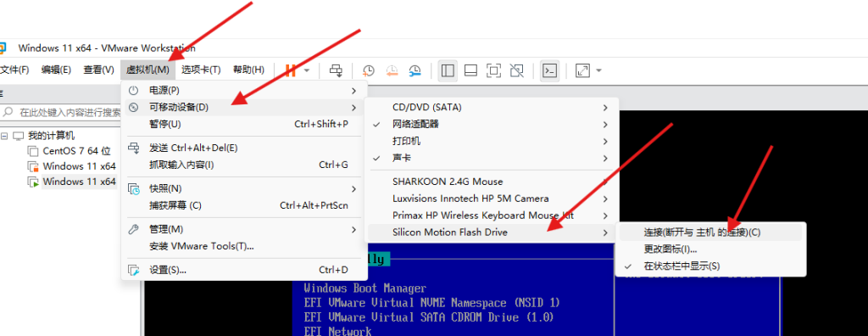Choose 安装 VMware Tools(T)... menu item
The image size is (868, 336).
[x=243, y=246]
